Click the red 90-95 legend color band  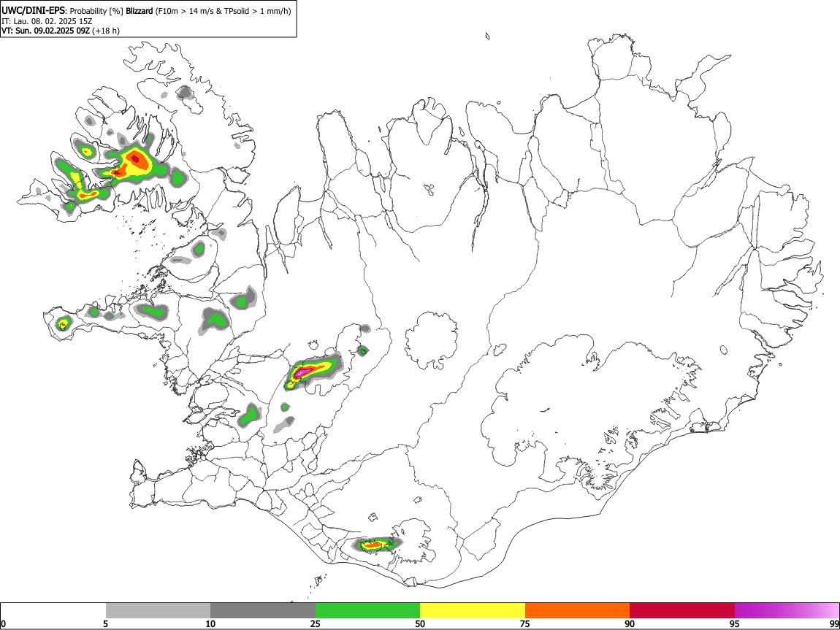(x=682, y=610)
